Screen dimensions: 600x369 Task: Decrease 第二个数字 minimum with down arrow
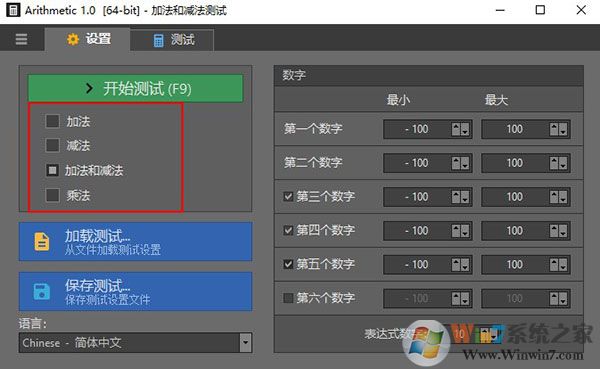click(465, 163)
